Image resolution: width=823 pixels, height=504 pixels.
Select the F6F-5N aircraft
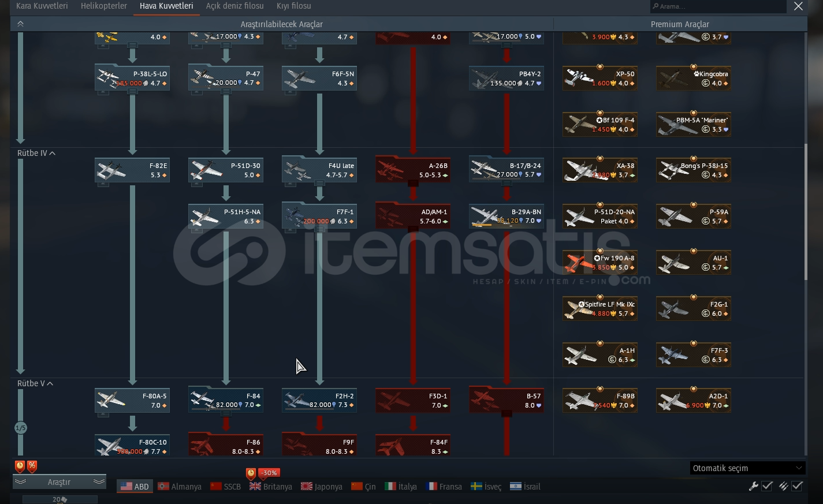point(319,79)
